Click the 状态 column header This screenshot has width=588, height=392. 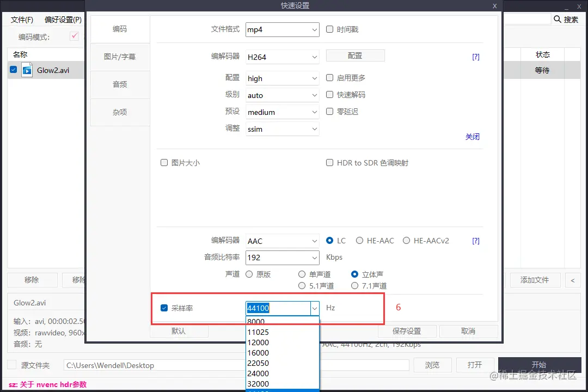click(x=543, y=54)
